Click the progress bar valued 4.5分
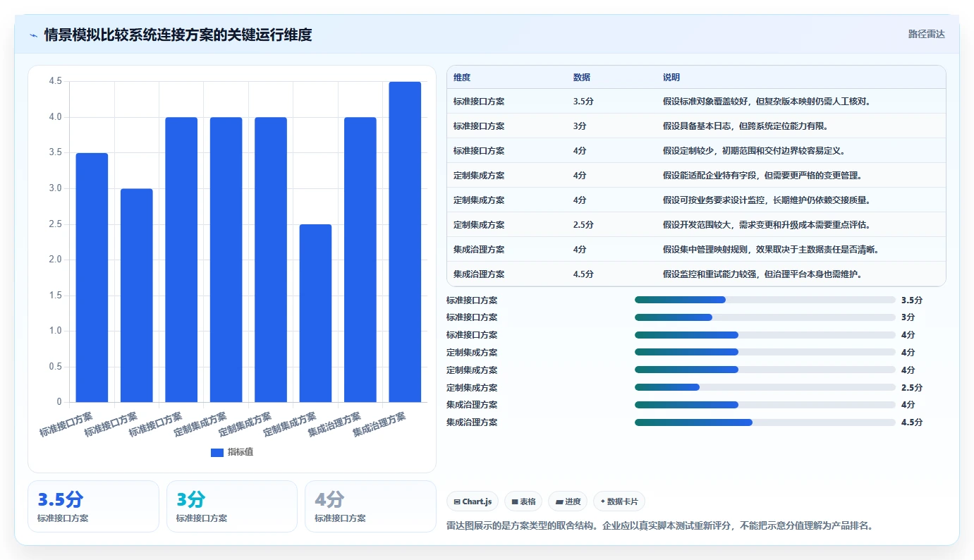974x560 pixels. 765,422
